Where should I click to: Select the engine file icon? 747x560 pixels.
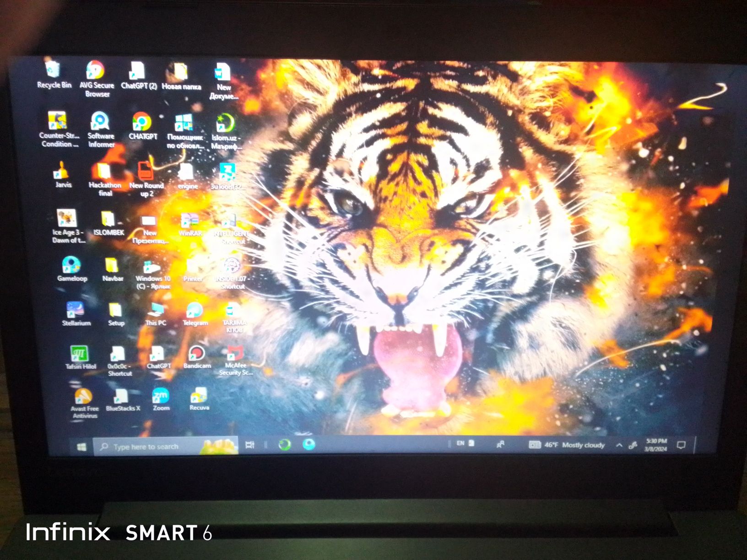[x=187, y=177]
